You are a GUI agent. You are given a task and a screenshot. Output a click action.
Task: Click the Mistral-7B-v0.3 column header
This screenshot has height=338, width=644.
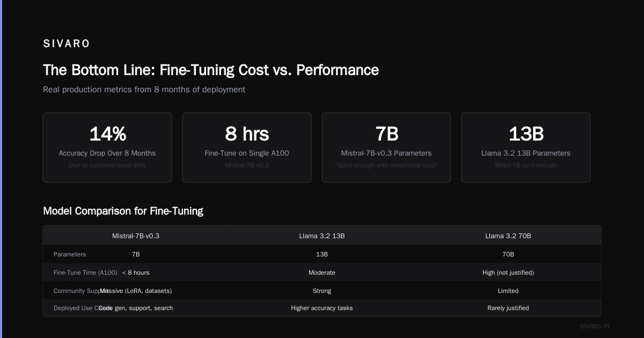tap(136, 236)
